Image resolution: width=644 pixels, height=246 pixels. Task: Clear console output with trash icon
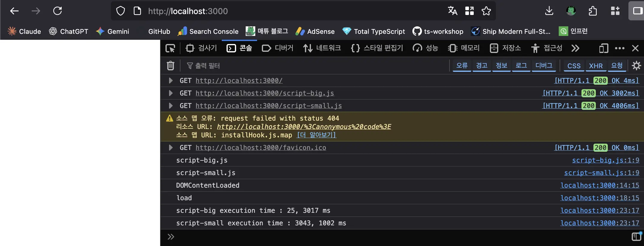point(170,66)
